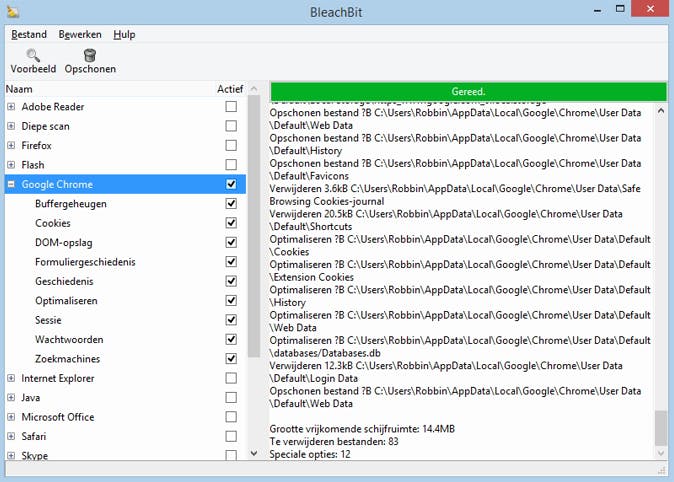Enable the Diepe scan checkbox

point(231,126)
